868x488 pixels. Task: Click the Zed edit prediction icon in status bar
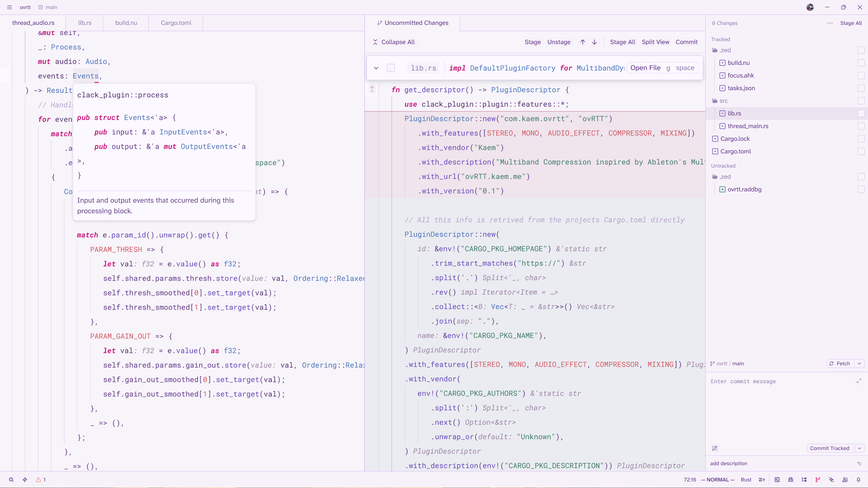coord(762,480)
